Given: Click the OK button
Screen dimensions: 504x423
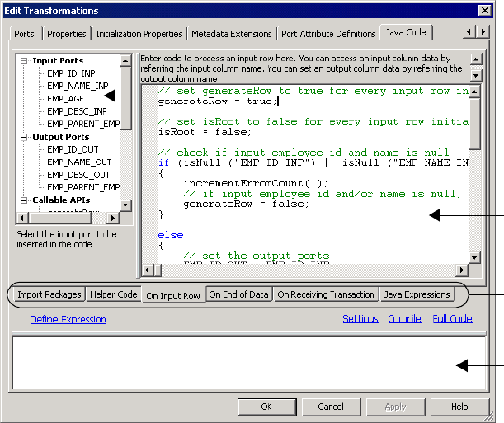Looking at the screenshot, I should [x=266, y=407].
